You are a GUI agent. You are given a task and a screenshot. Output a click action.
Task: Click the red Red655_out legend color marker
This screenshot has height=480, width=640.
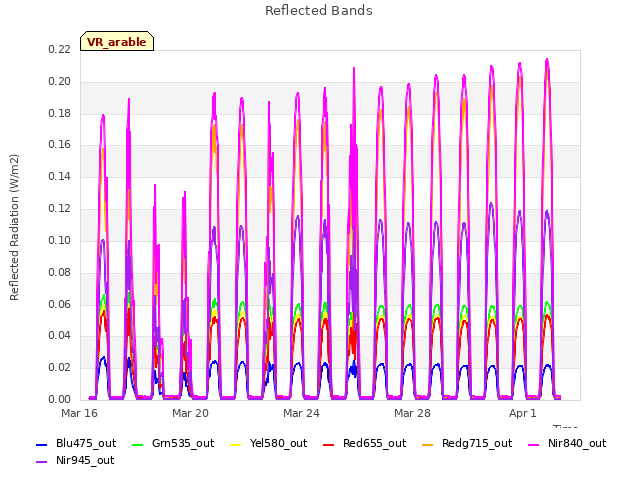[x=329, y=445]
